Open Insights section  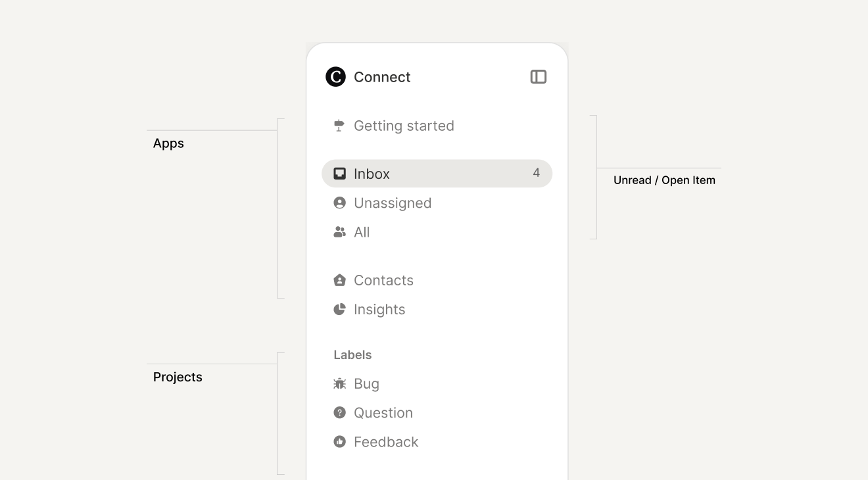pyautogui.click(x=379, y=309)
